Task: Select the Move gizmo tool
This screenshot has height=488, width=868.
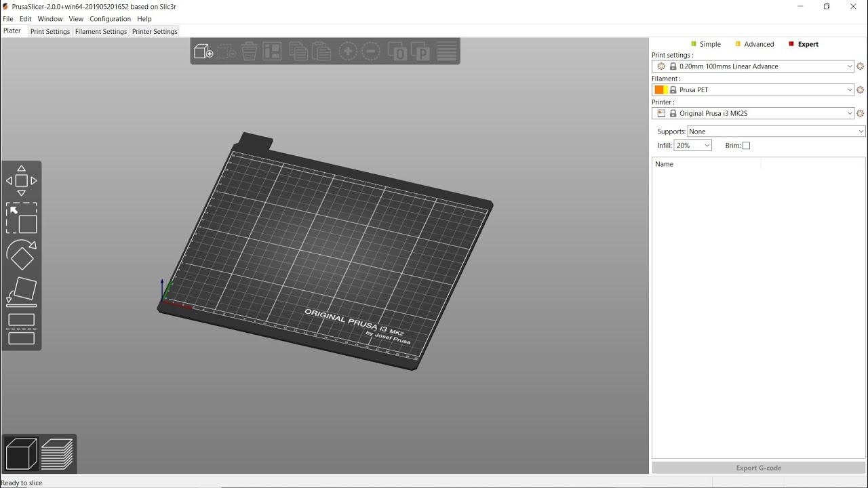Action: (x=21, y=181)
